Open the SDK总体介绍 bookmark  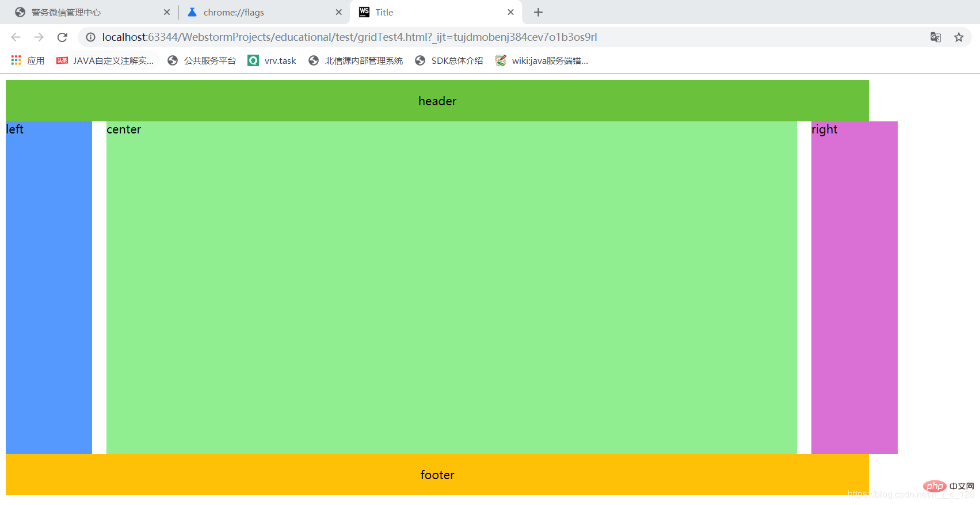pos(449,60)
